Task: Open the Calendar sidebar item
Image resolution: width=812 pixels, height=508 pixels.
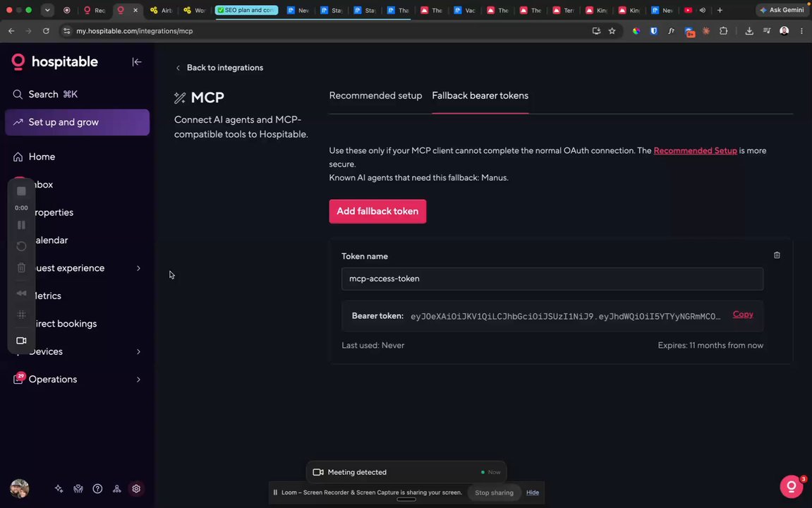Action: (51, 241)
